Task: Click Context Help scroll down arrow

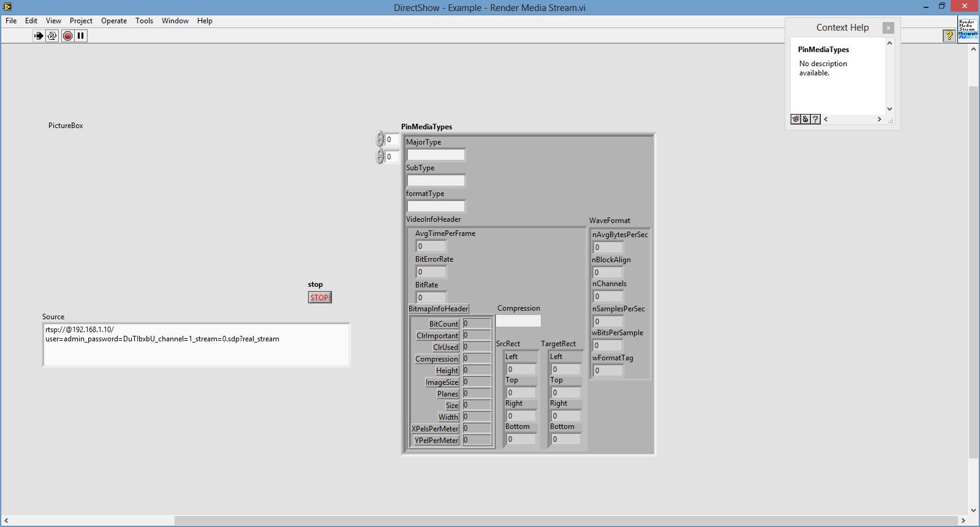Action: [x=889, y=109]
